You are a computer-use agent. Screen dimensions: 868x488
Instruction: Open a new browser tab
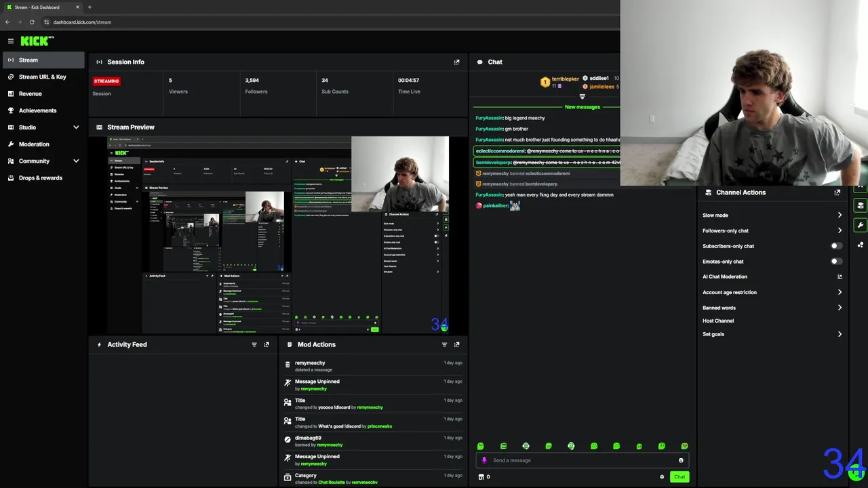click(90, 7)
